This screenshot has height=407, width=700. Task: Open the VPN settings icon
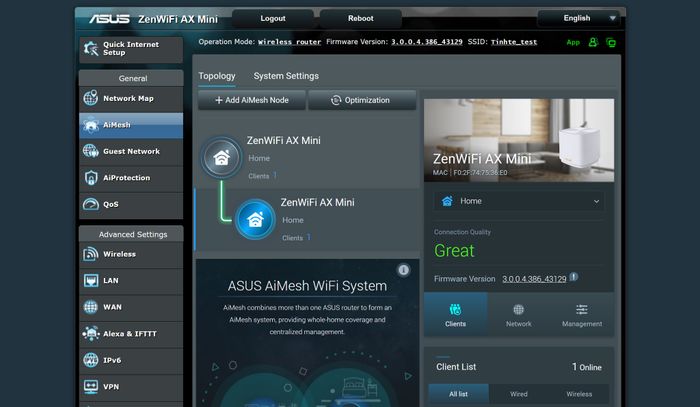pyautogui.click(x=91, y=386)
